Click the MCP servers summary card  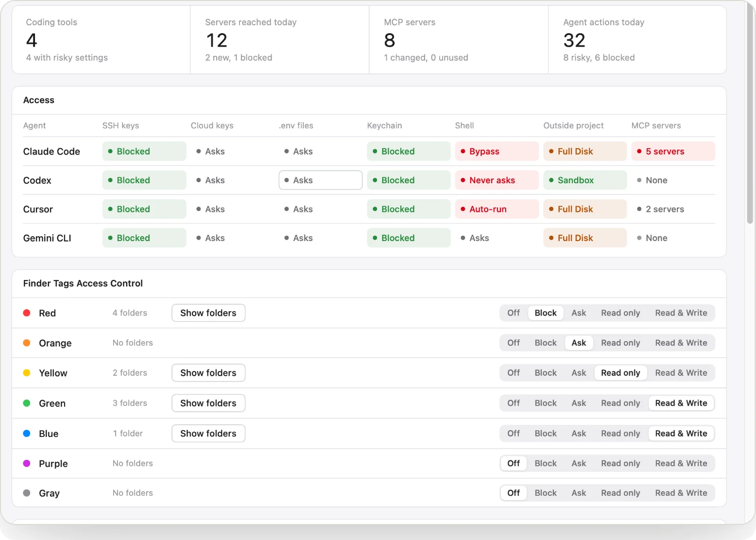pyautogui.click(x=459, y=40)
